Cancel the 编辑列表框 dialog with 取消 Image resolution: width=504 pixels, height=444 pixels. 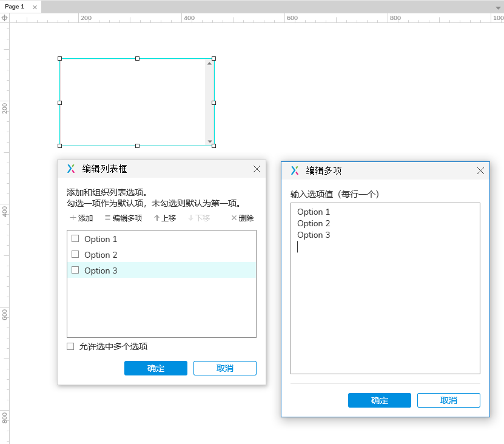click(x=225, y=368)
